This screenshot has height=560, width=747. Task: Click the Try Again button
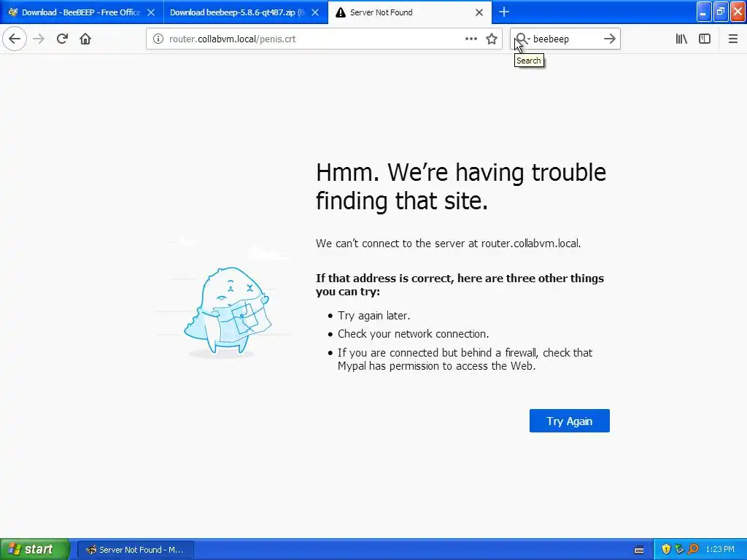(569, 421)
